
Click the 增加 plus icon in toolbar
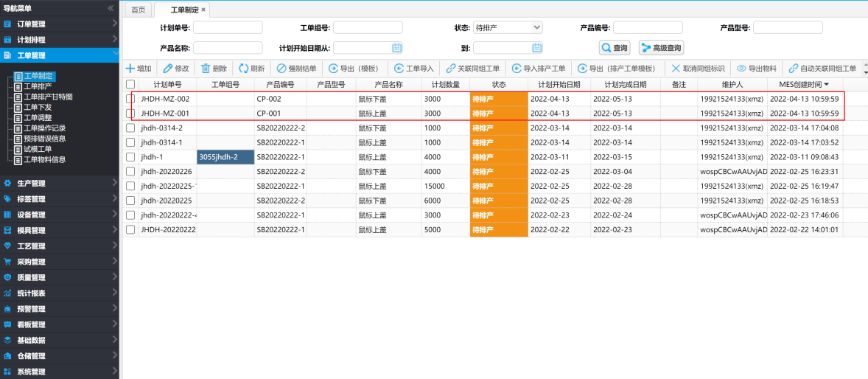pos(130,69)
